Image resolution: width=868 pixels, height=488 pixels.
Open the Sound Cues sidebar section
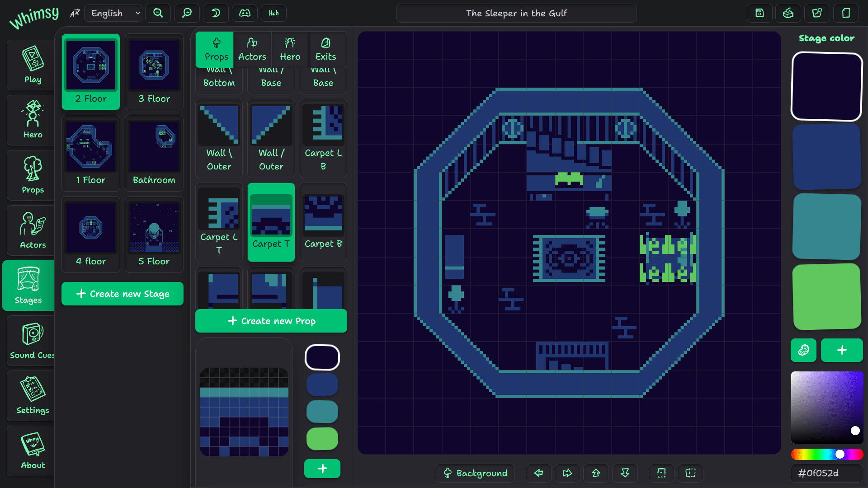tap(32, 341)
